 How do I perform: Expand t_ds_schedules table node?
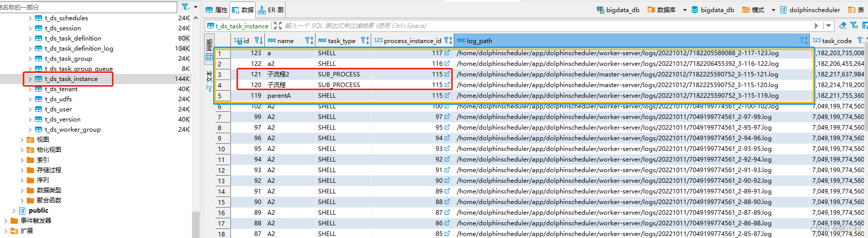click(x=30, y=18)
